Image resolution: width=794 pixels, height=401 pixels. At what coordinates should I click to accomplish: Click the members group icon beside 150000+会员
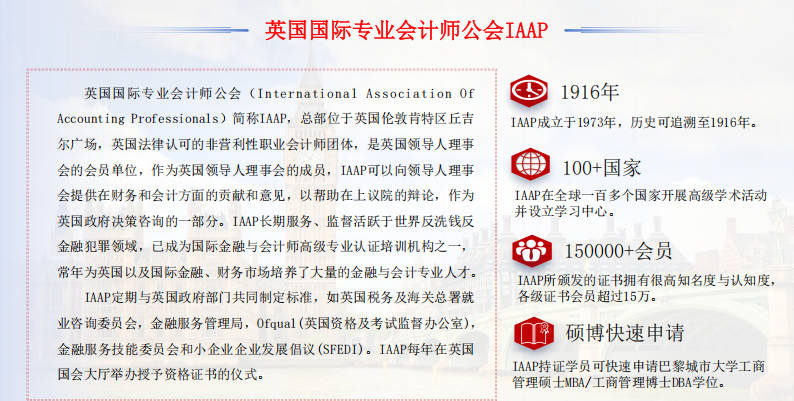[529, 247]
